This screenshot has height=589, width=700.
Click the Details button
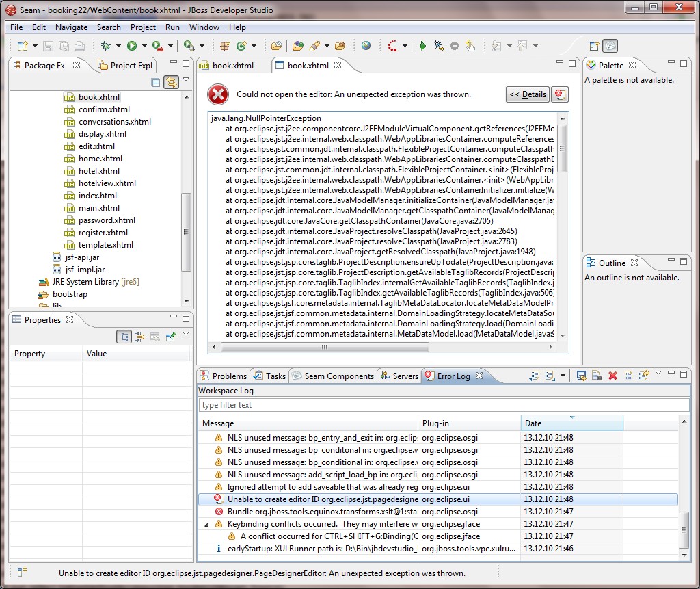[x=527, y=94]
